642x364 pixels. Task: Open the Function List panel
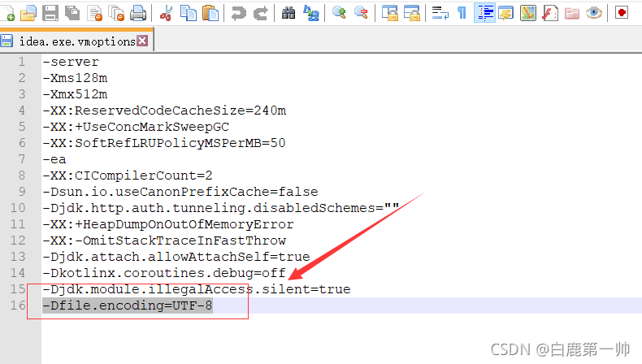pyautogui.click(x=550, y=13)
